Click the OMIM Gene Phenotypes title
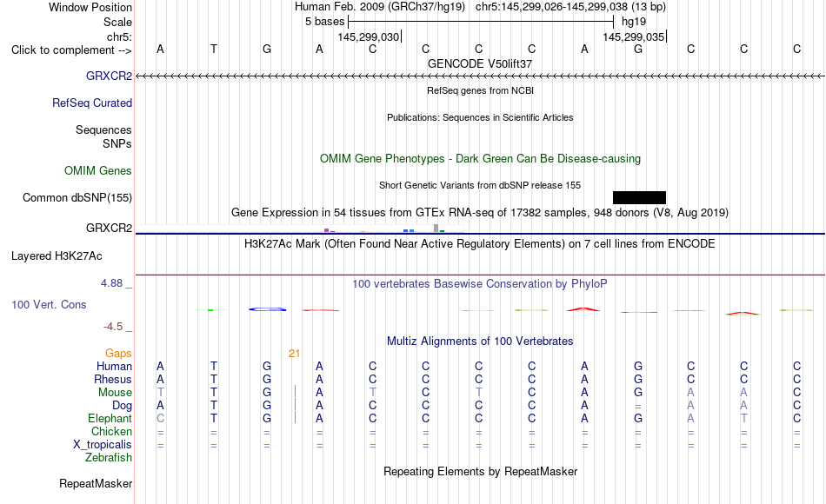This screenshot has width=826, height=504. pos(480,158)
